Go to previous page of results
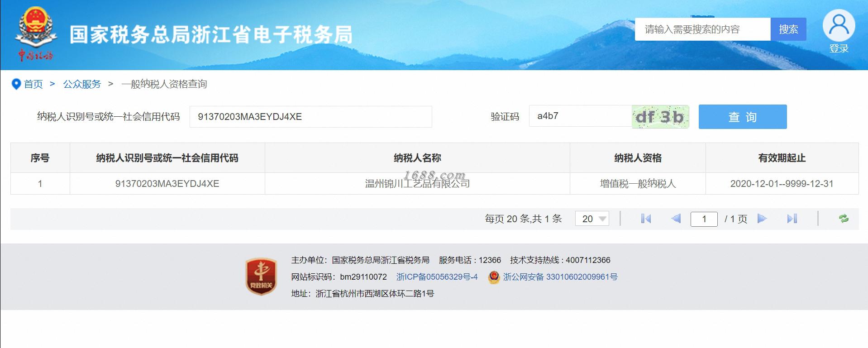868x348 pixels. pos(676,219)
